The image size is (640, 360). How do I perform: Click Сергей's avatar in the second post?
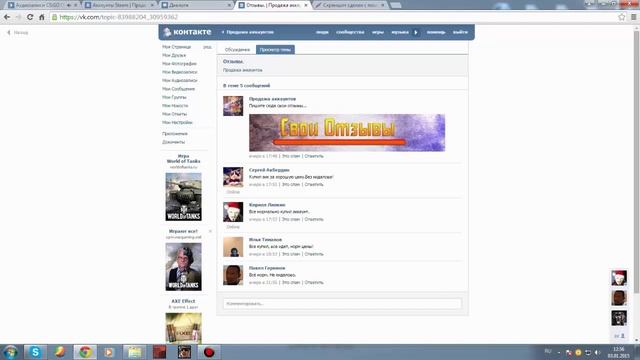tap(233, 177)
